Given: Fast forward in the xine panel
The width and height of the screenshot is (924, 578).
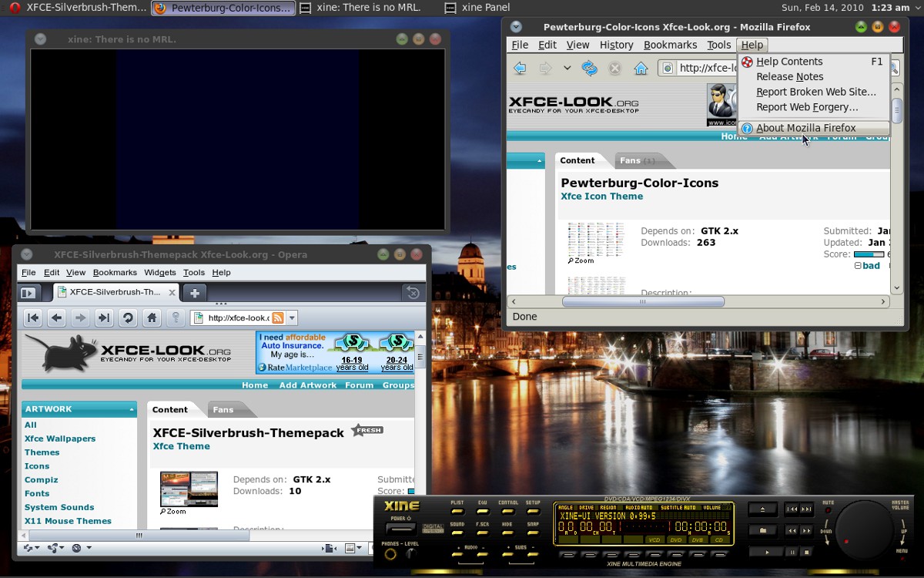Looking at the screenshot, I should [806, 530].
